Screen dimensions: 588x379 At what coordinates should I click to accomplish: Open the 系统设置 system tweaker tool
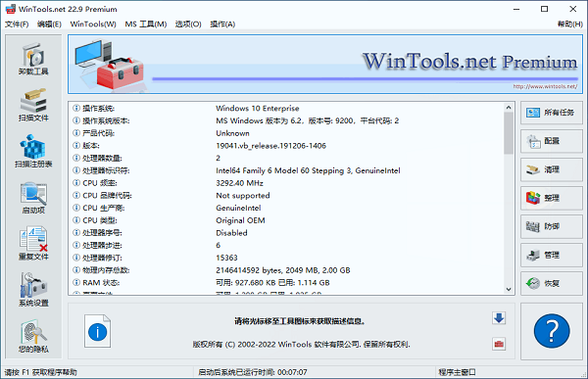(x=33, y=290)
